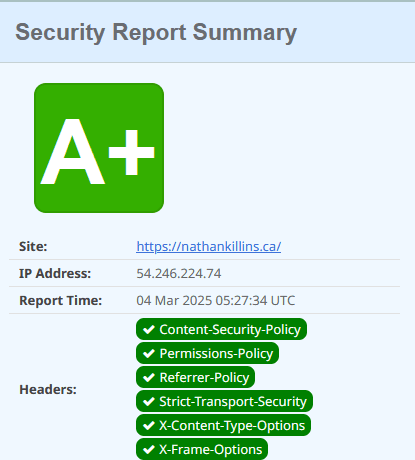
Task: Click the checkmark icon on X-Frame-Options
Action: pyautogui.click(x=149, y=449)
